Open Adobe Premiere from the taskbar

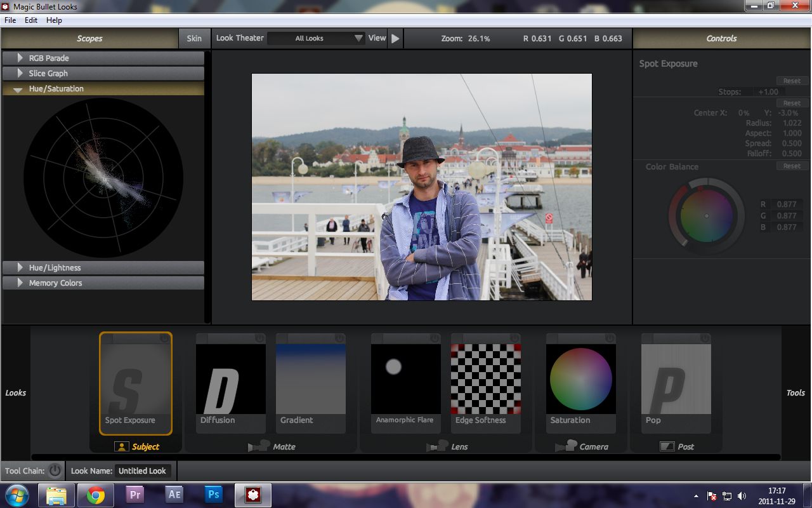pyautogui.click(x=135, y=495)
